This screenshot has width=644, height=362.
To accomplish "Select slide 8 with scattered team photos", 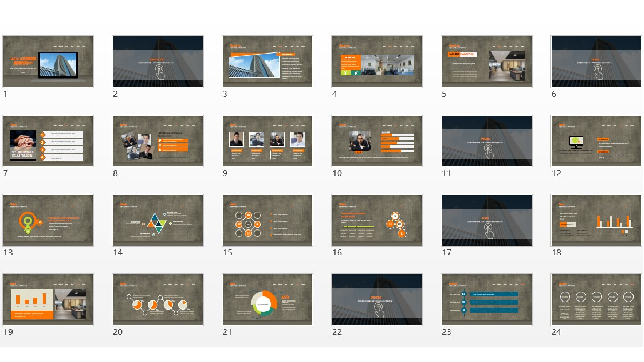I will coord(158,141).
